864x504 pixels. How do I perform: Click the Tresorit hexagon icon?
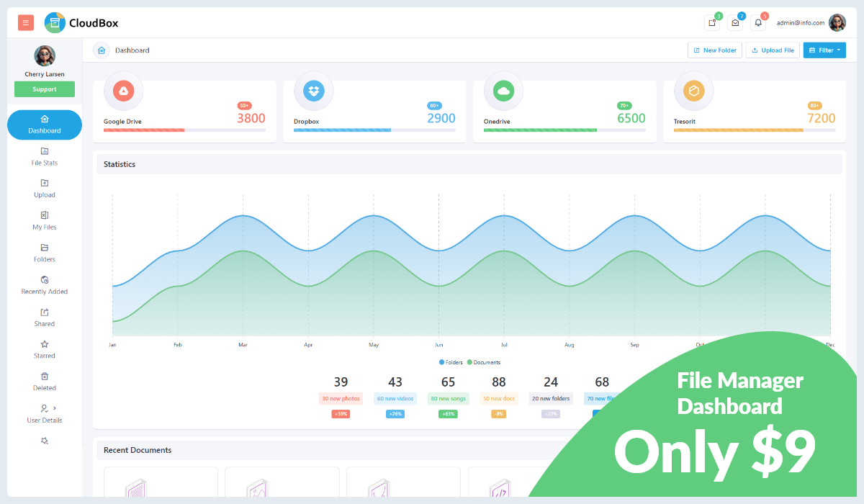[x=693, y=91]
